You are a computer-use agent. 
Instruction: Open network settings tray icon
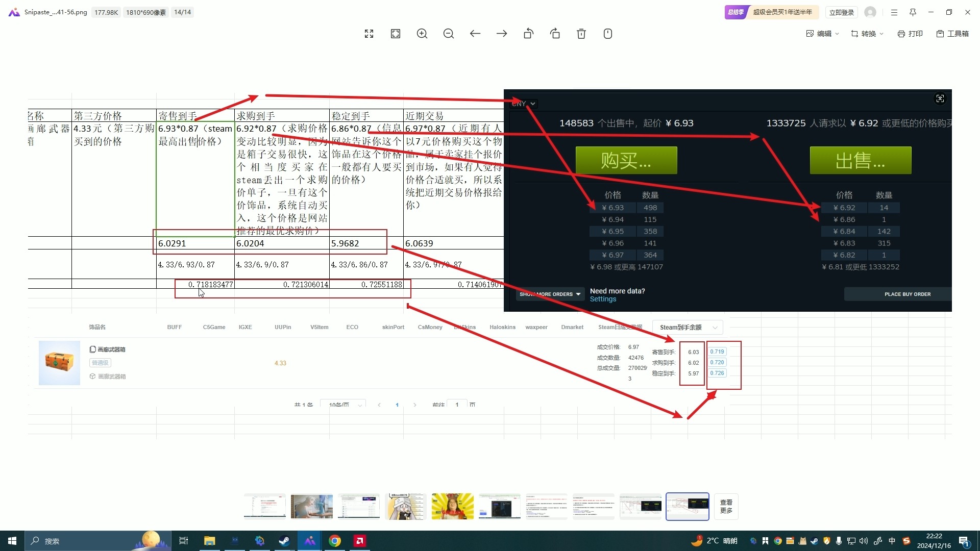(x=851, y=541)
